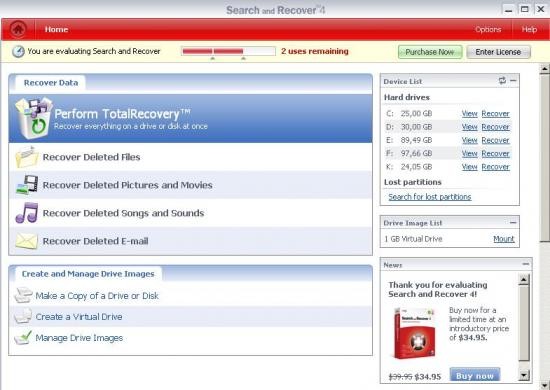
Task: Recover drive F:
Action: click(x=495, y=154)
